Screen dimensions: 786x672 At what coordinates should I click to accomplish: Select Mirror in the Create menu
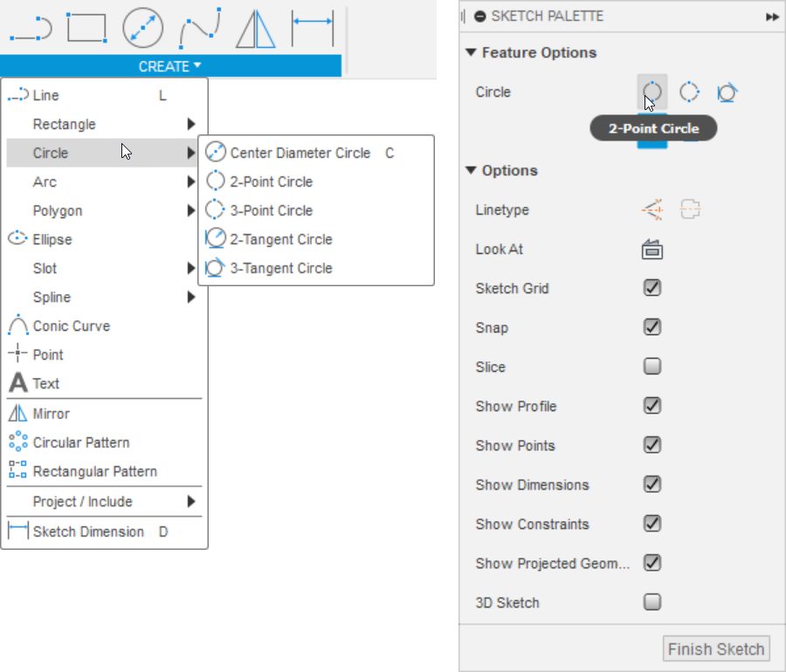point(104,414)
